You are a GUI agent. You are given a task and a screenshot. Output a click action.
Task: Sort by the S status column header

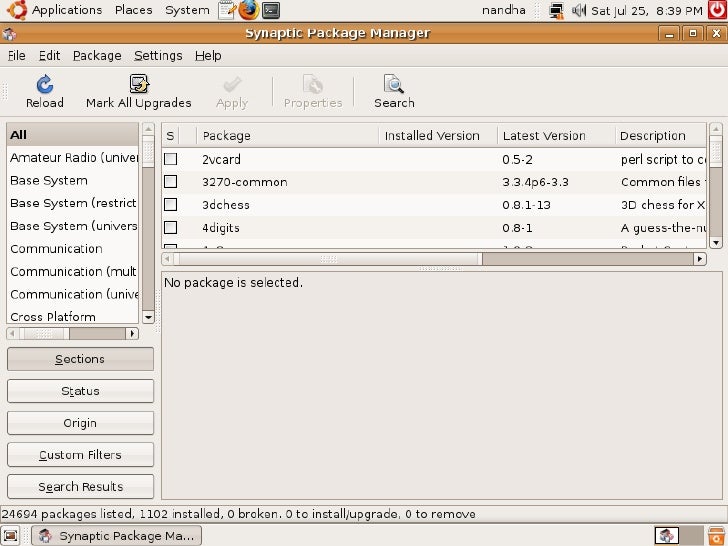(170, 136)
